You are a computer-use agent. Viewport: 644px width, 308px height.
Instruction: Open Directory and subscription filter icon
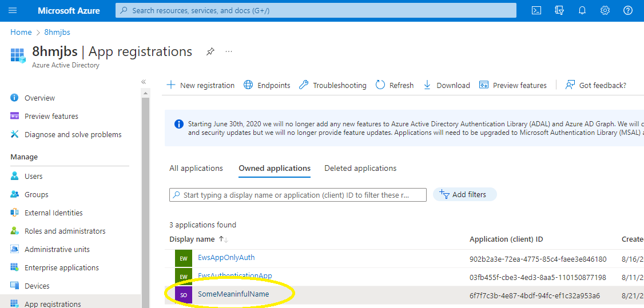(559, 11)
